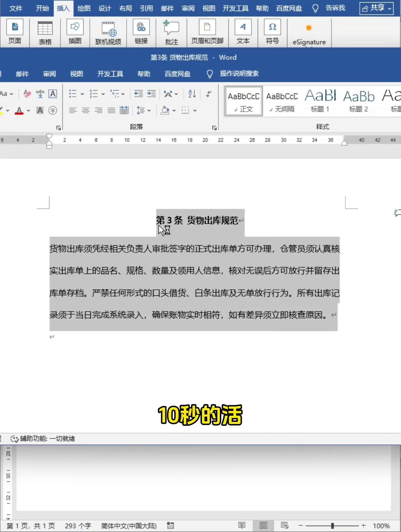The image size is (401, 532).
Task: Insert a 联机视频 online video
Action: point(108,33)
